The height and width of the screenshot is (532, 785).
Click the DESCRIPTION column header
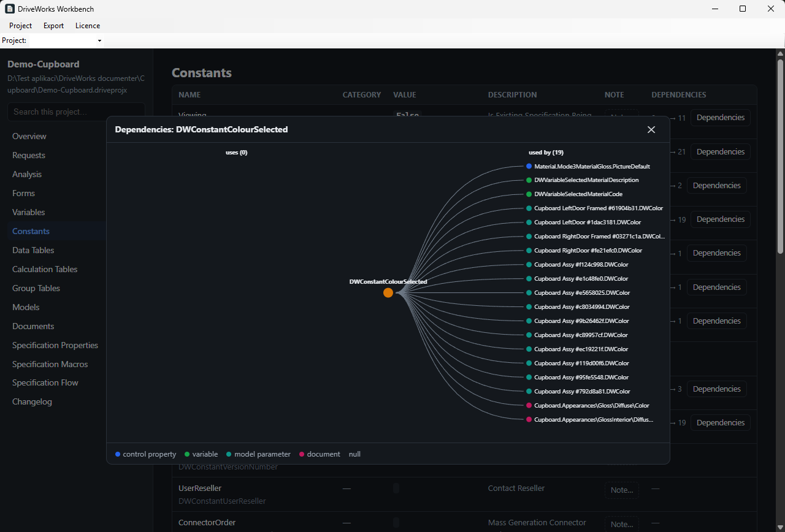click(512, 95)
